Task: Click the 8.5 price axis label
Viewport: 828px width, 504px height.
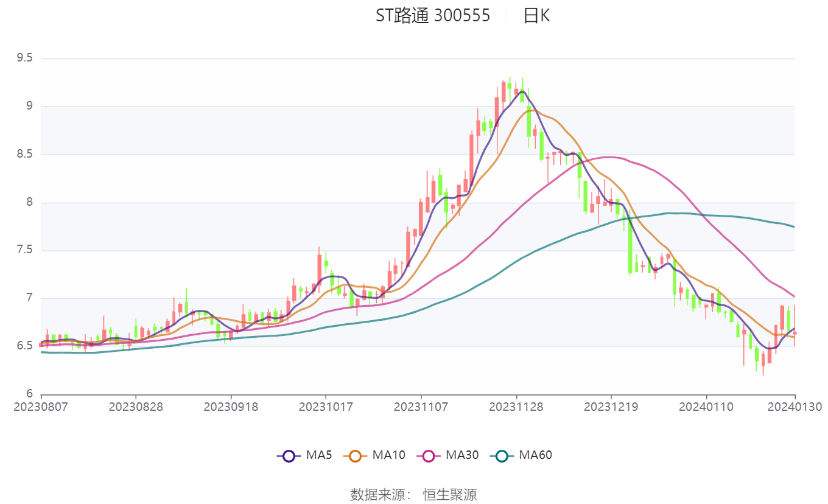Action: pyautogui.click(x=24, y=154)
